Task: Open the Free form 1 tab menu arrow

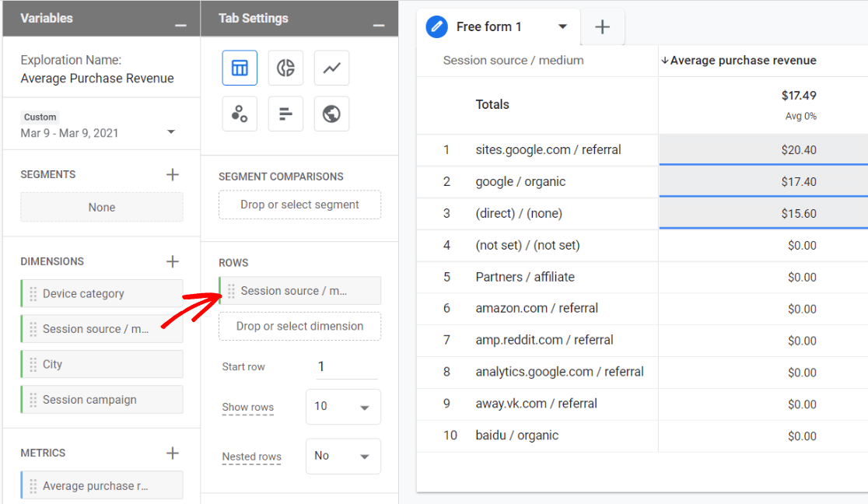Action: (x=563, y=27)
